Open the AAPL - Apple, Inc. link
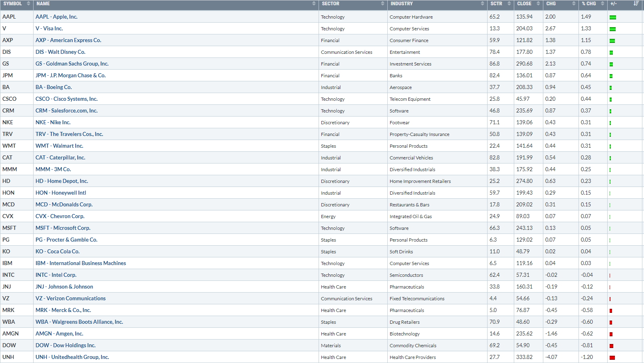This screenshot has width=644, height=363. point(56,17)
